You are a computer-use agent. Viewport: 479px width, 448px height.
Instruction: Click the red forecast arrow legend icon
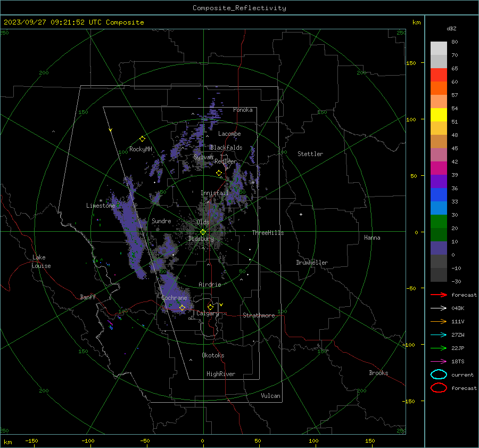[x=439, y=295]
